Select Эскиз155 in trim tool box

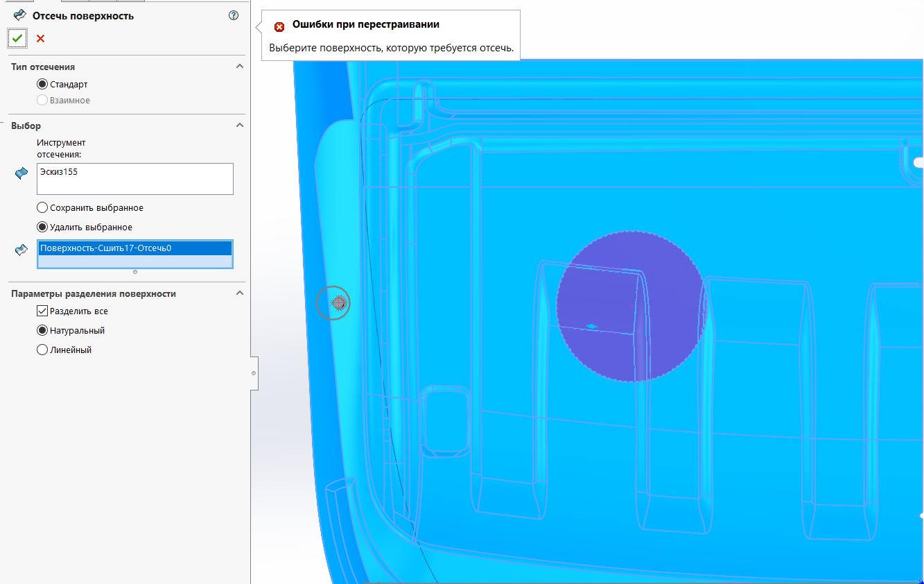[59, 172]
